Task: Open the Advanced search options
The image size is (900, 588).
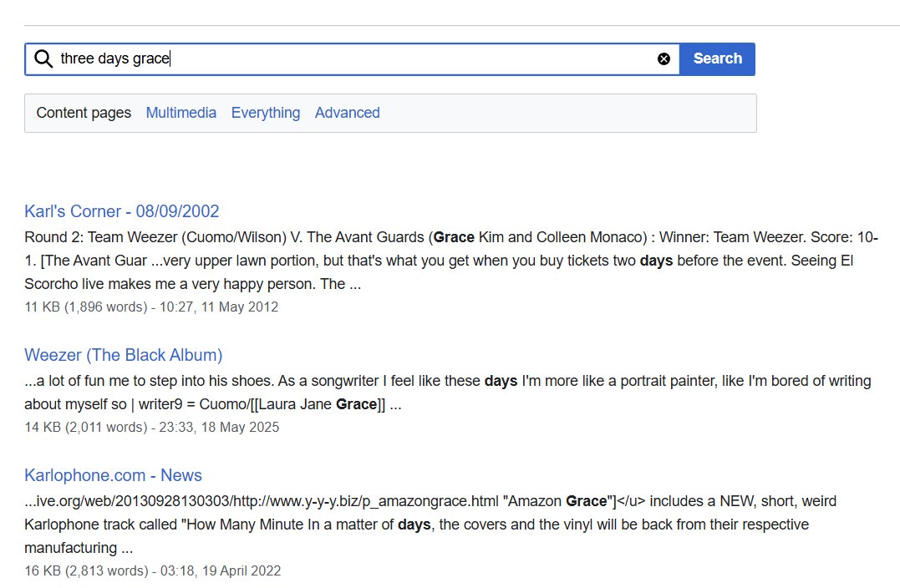Action: pyautogui.click(x=348, y=113)
